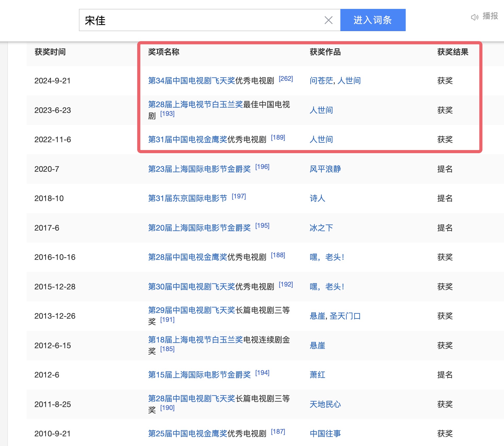Image resolution: width=504 pixels, height=446 pixels.
Task: Open citation [196]
Action: (262, 167)
